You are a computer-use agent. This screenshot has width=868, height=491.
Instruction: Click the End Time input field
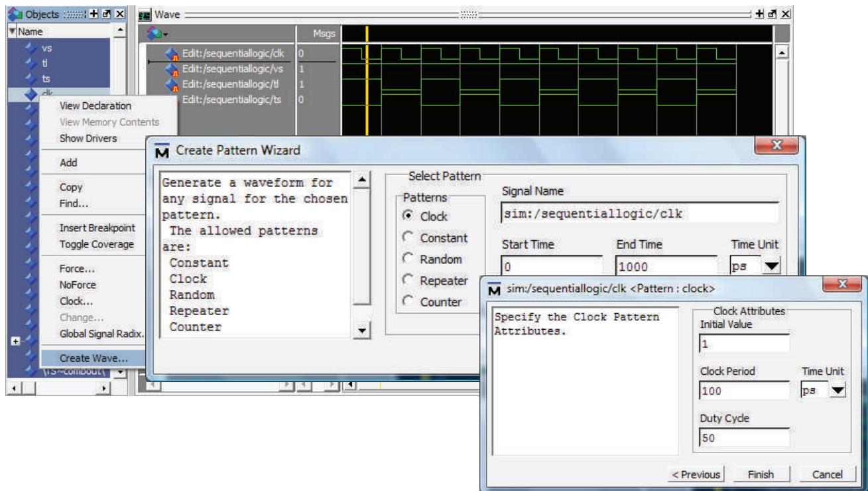[665, 267]
